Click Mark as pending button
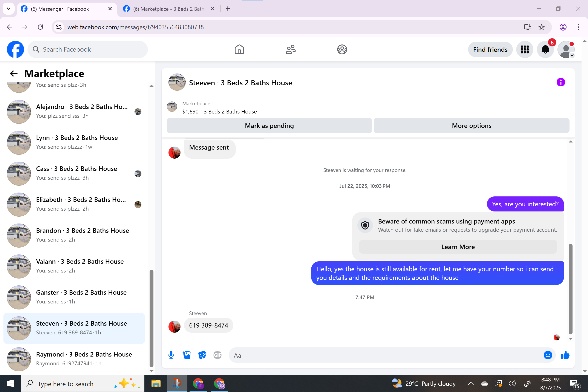 coord(269,126)
